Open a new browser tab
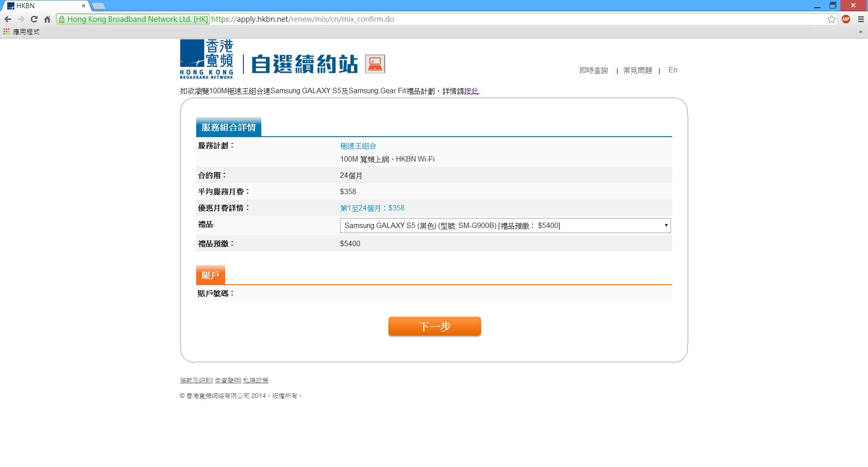This screenshot has height=467, width=868. pos(99,6)
